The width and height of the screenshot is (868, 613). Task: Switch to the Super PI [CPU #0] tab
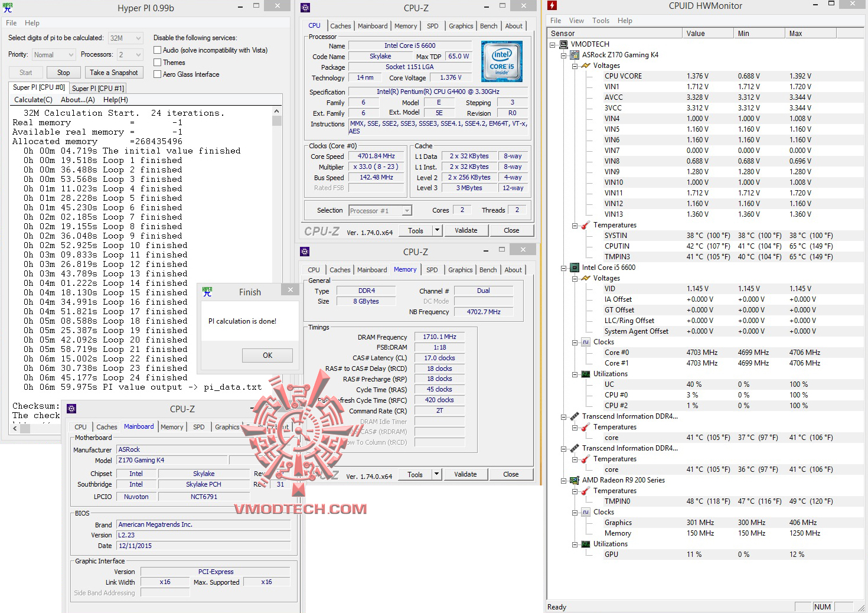tap(39, 87)
